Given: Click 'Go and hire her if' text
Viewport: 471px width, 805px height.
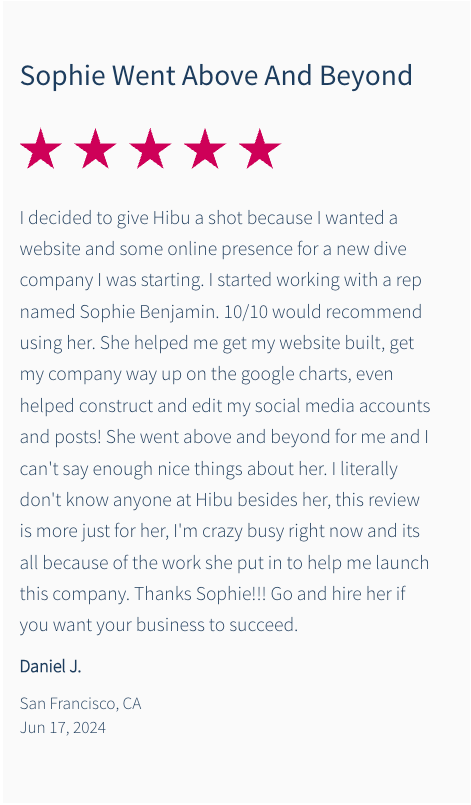Looking at the screenshot, I should pos(338,594).
